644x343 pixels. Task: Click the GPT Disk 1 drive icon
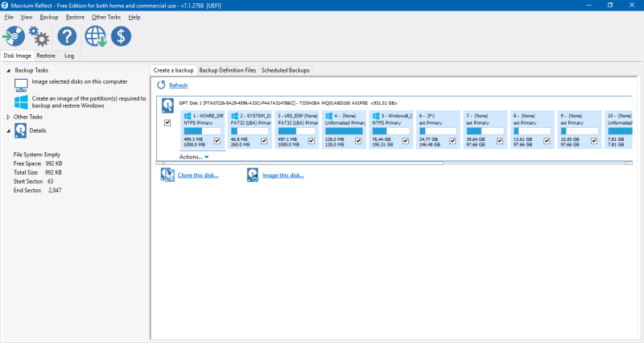(167, 105)
